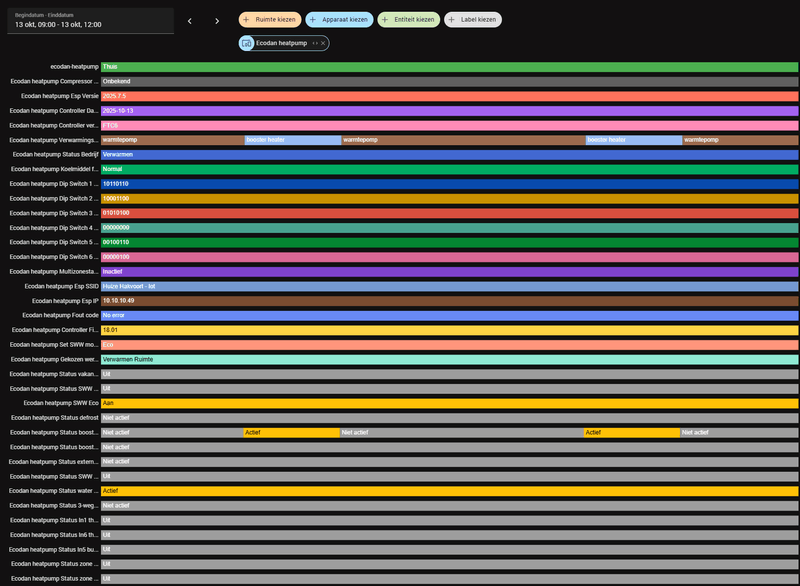The width and height of the screenshot is (800, 586).
Task: Click the 10.10.10.49 Esp IP bar
Action: tap(449, 301)
